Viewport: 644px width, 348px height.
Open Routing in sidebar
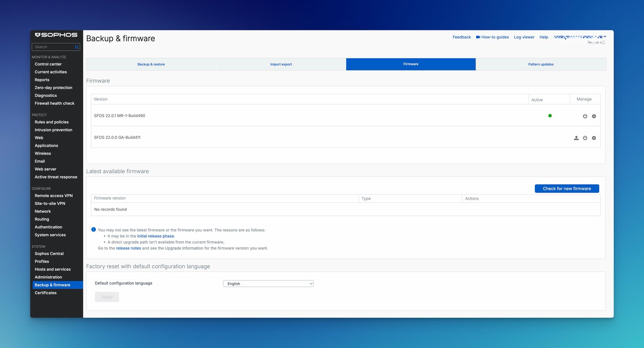click(42, 219)
